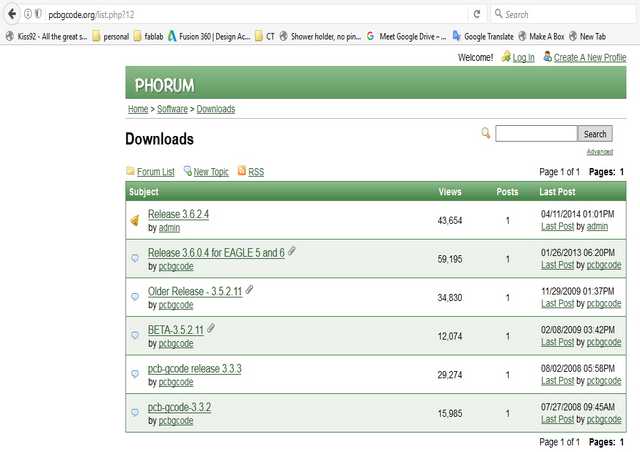The image size is (640, 452).
Task: Open the Release 3.6.0.4 for EAGLE 5 and 6 topic
Action: pyautogui.click(x=216, y=253)
